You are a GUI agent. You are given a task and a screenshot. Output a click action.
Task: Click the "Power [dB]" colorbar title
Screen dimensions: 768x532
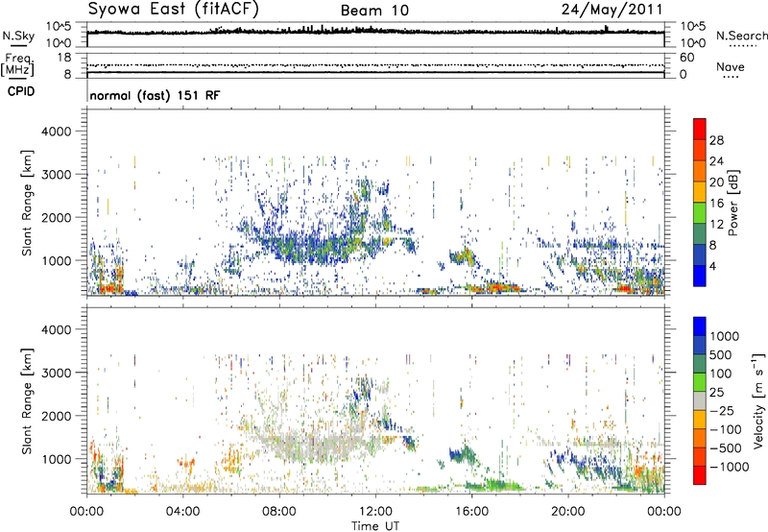[x=732, y=203]
